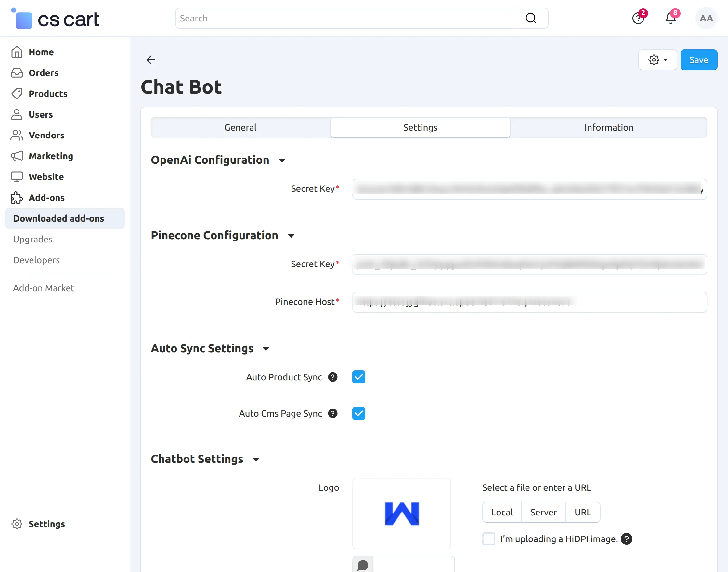Enable the HiDPI image upload checkbox

pos(488,539)
